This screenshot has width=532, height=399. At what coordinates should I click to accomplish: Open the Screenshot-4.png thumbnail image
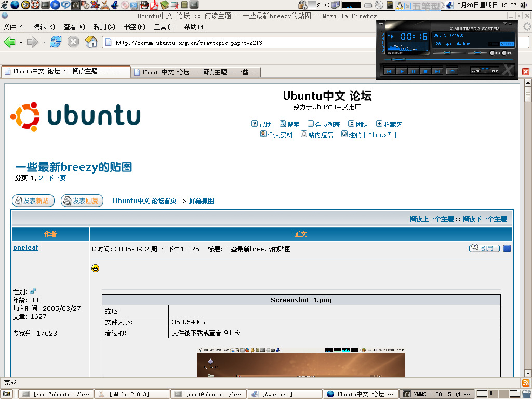click(301, 362)
